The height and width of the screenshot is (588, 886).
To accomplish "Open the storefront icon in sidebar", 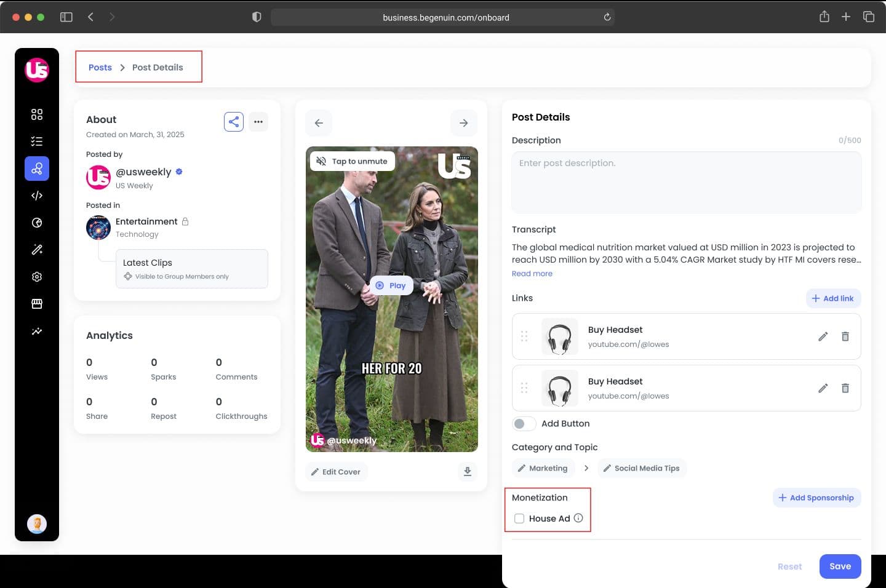I will click(37, 304).
